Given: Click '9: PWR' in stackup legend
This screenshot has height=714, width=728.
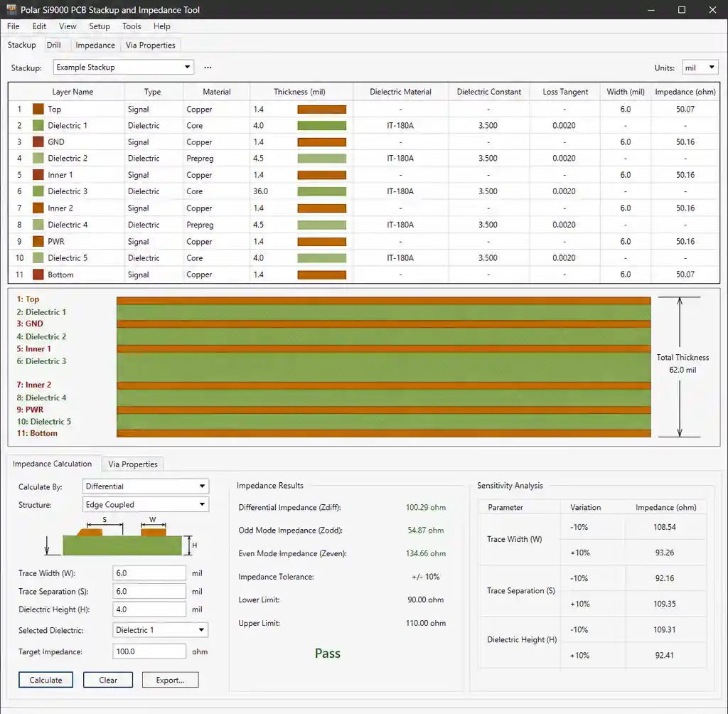Looking at the screenshot, I should [x=30, y=409].
